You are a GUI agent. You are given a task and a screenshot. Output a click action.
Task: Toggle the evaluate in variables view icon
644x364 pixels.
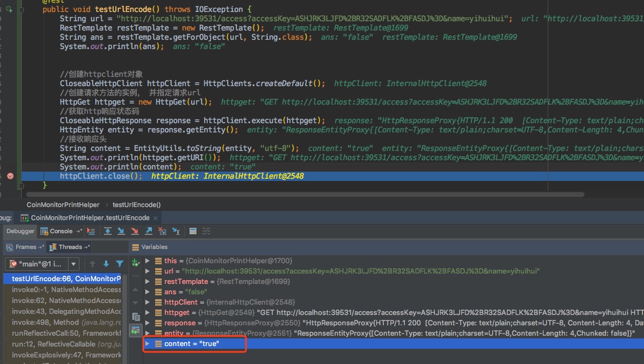[x=136, y=330]
